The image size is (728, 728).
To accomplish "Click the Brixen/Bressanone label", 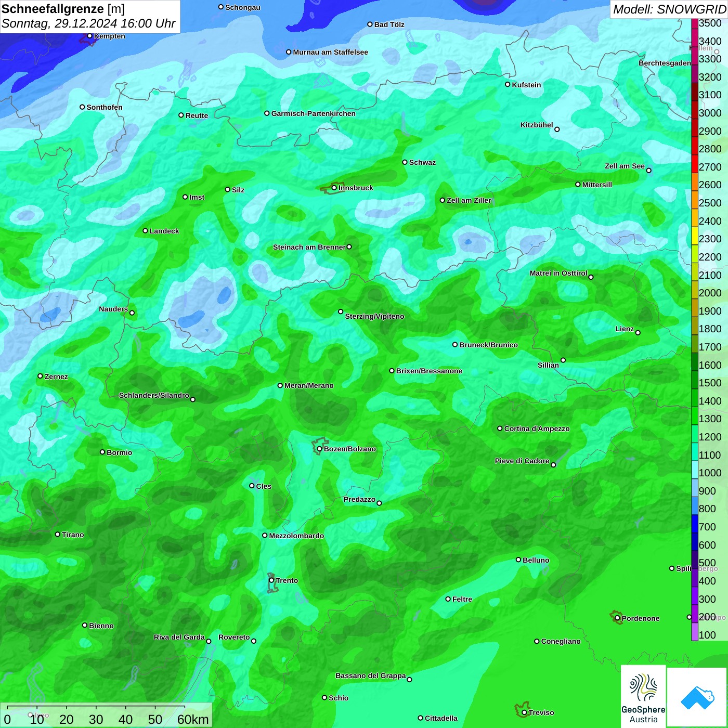I will pyautogui.click(x=429, y=371).
